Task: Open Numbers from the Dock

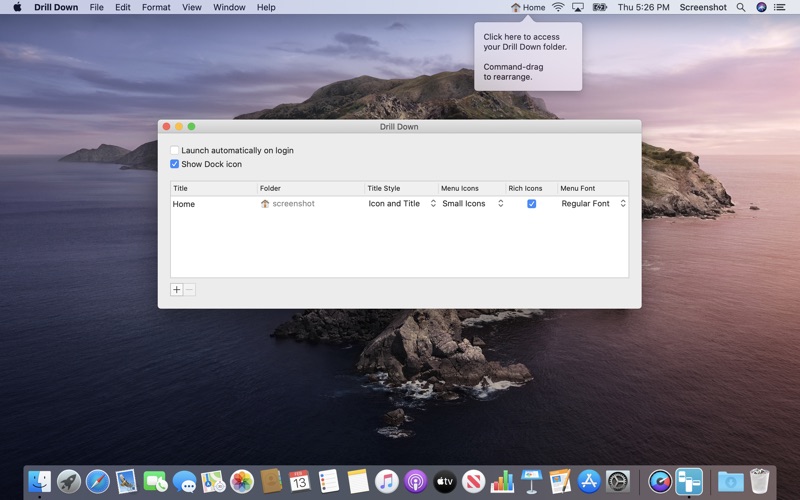Action: click(x=502, y=481)
